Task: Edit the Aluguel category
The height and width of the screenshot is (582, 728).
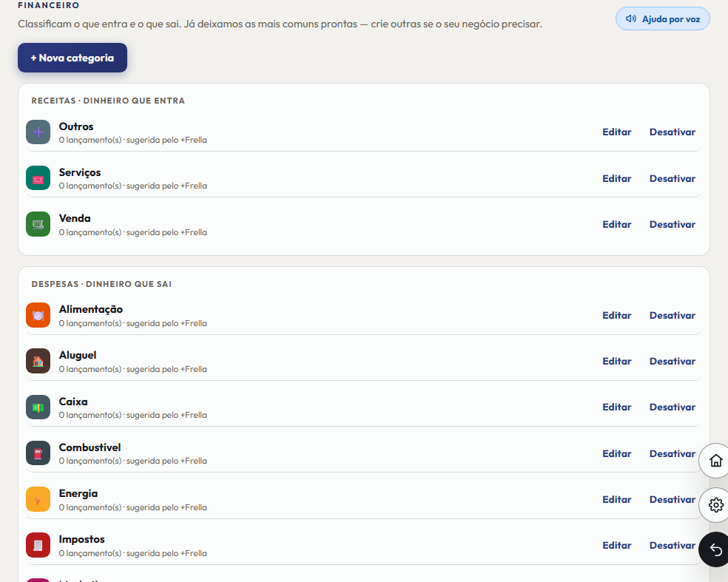Action: point(616,362)
